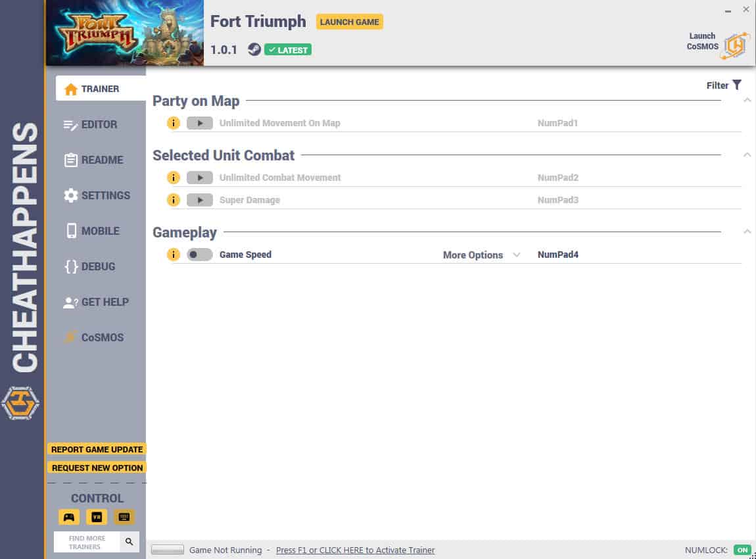Activate Super Damage play button

(x=200, y=200)
